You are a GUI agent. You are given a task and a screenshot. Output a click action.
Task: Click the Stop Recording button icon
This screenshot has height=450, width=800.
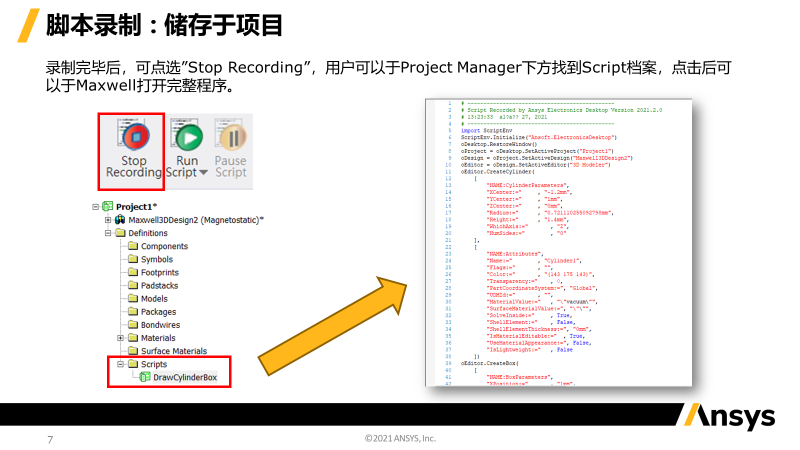tap(133, 136)
